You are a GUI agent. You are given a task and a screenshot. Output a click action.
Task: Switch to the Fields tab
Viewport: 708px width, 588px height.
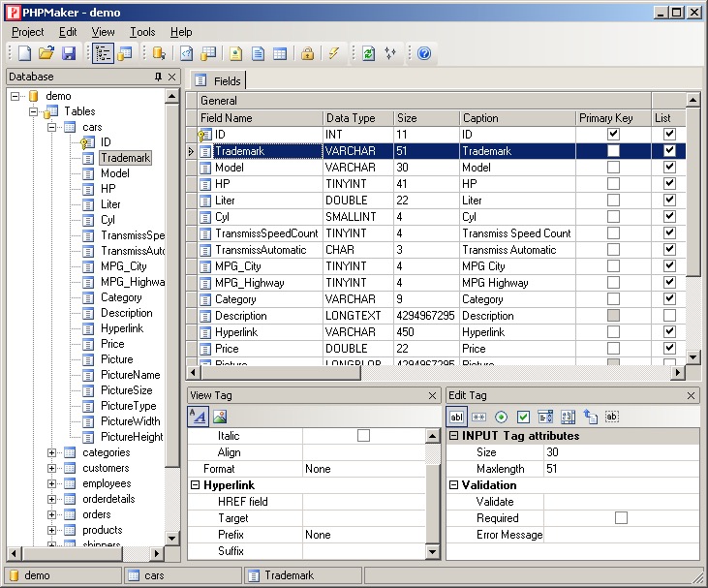point(218,80)
